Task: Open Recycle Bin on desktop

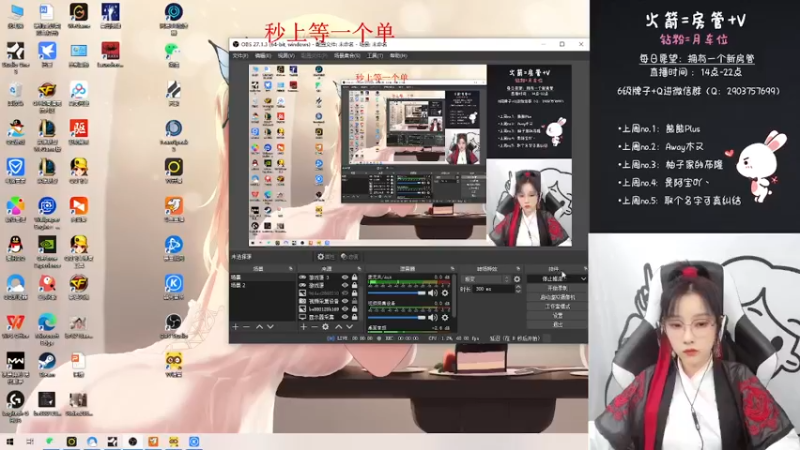Action: click(15, 94)
